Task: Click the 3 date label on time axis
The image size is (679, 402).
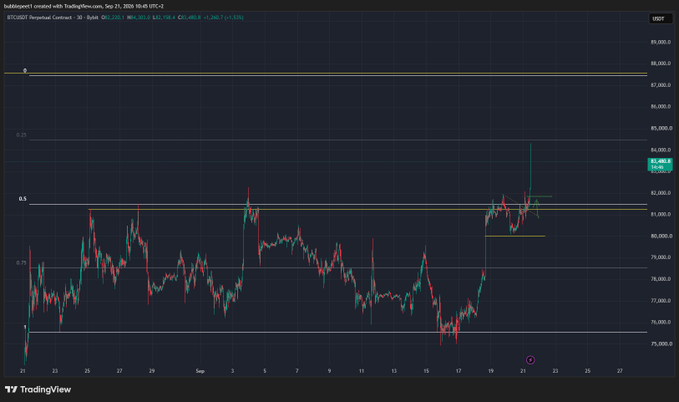Action: click(233, 371)
